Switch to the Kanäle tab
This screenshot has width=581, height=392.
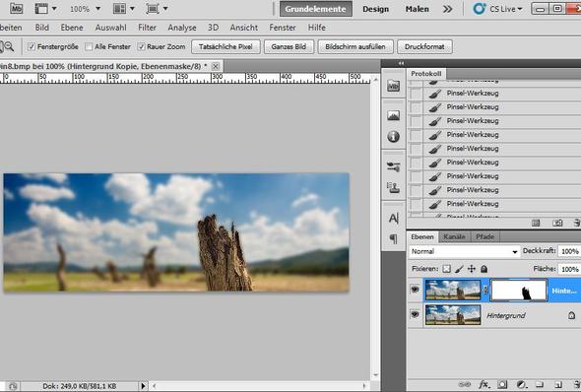[454, 236]
